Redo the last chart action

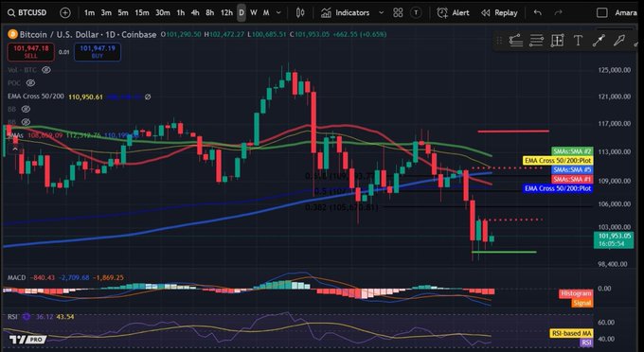point(558,12)
